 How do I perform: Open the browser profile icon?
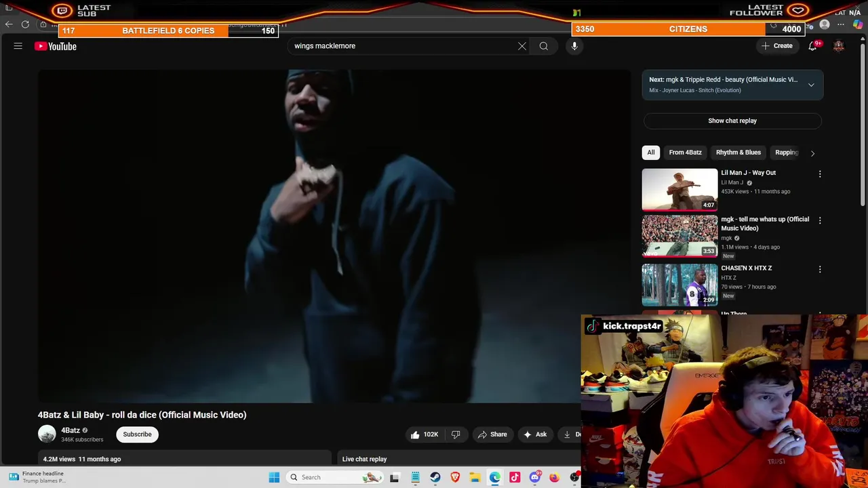[x=825, y=24]
